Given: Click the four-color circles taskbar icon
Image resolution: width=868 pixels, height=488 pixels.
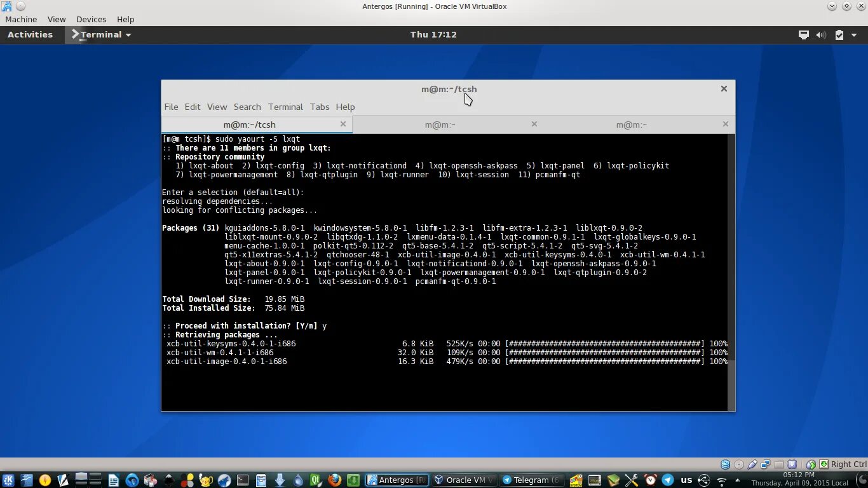Looking at the screenshot, I should 187,480.
